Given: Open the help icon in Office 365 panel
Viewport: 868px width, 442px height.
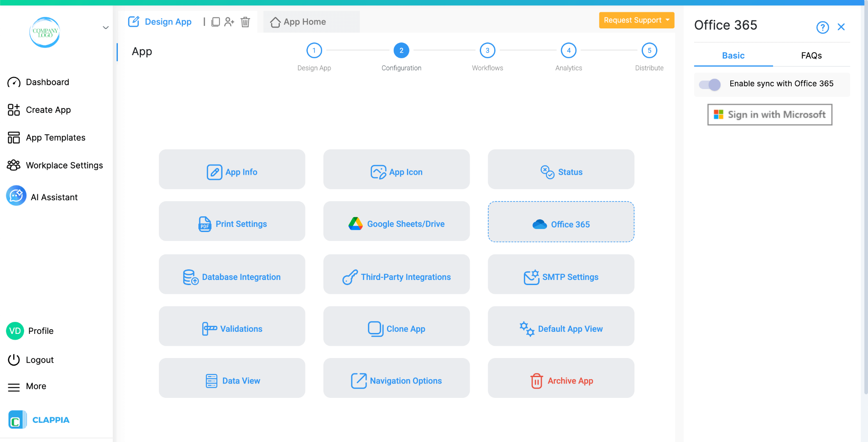Looking at the screenshot, I should point(823,27).
